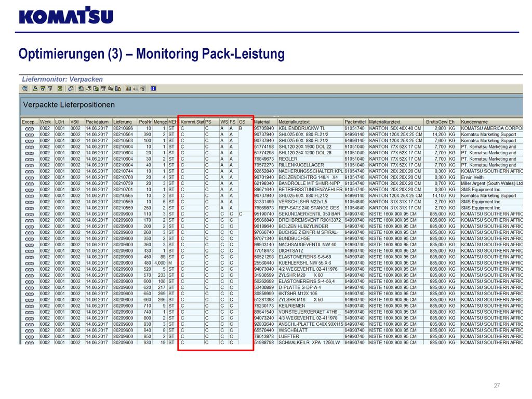Select the Lieferung column header

click(125, 122)
